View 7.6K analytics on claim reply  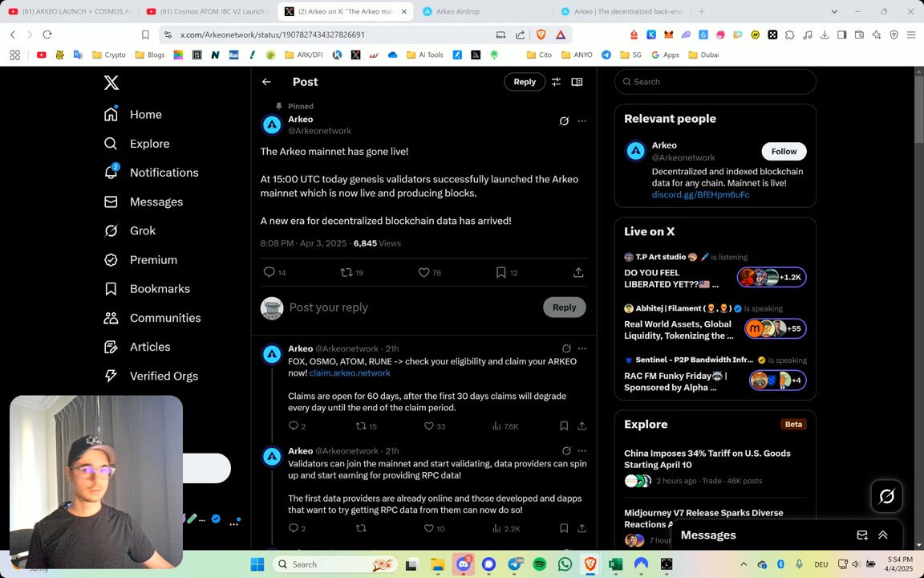coord(505,425)
